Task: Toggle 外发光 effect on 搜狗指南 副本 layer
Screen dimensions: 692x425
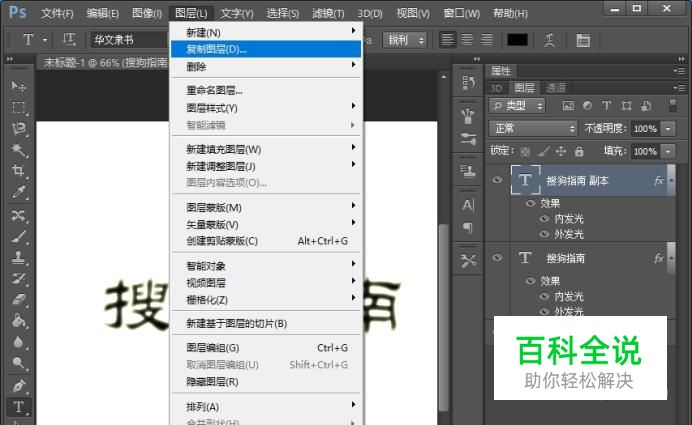Action: [x=545, y=234]
